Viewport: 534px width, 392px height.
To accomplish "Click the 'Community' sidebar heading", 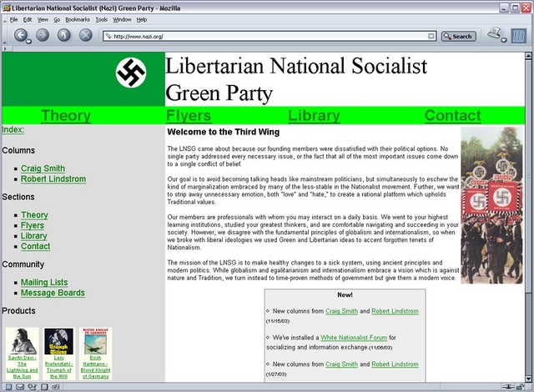I will [23, 264].
